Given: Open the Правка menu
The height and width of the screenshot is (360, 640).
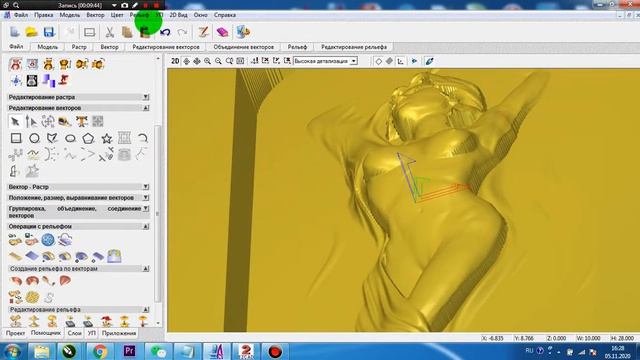Looking at the screenshot, I should pyautogui.click(x=44, y=15).
